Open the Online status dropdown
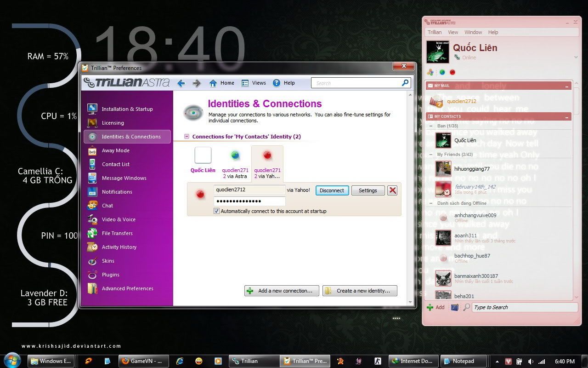 (465, 57)
